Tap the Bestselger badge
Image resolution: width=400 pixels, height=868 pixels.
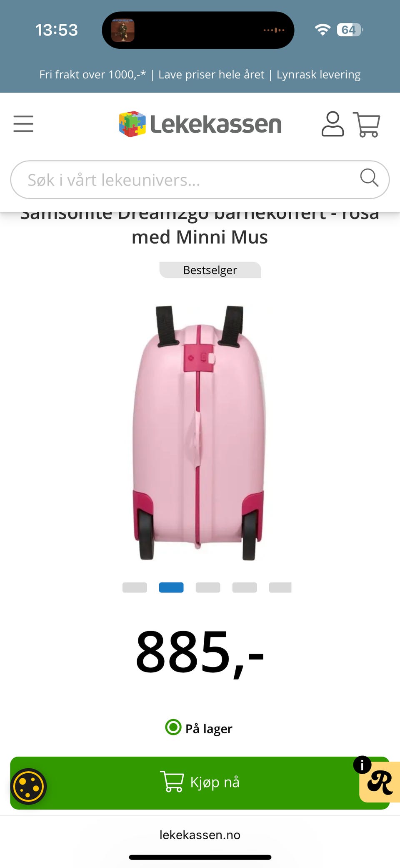coord(210,270)
